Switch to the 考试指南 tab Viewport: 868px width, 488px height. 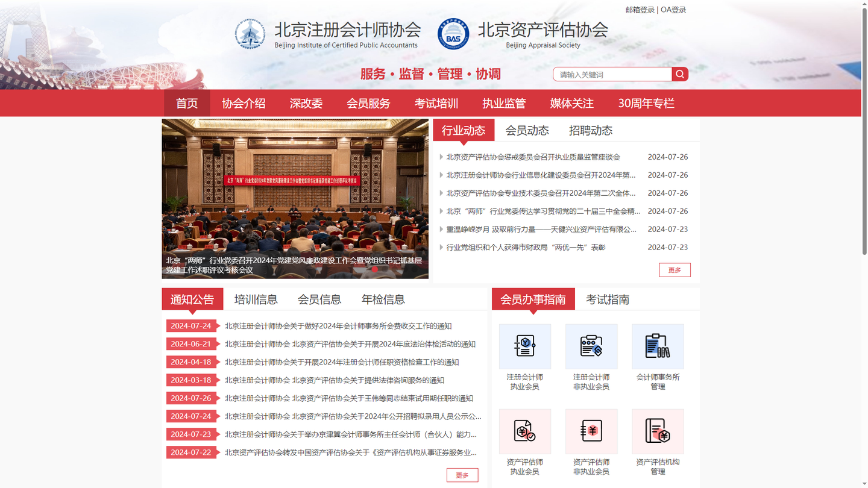click(608, 299)
